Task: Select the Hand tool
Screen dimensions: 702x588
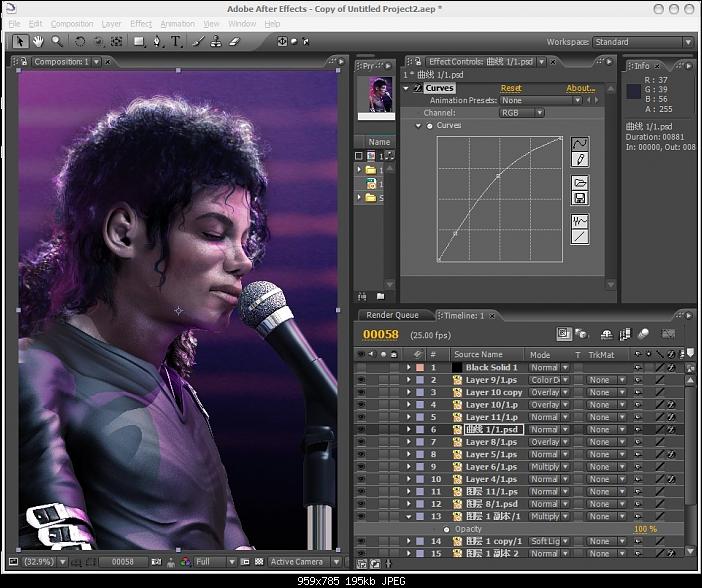Action: (x=38, y=42)
